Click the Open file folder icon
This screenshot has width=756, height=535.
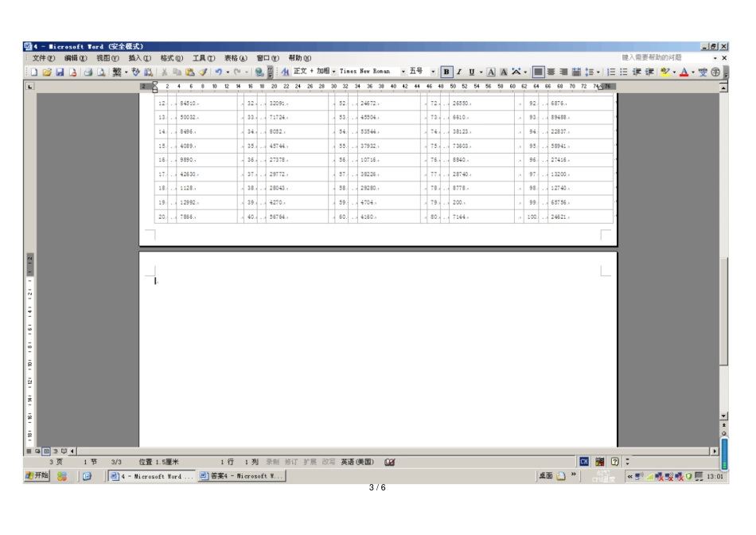pyautogui.click(x=47, y=72)
